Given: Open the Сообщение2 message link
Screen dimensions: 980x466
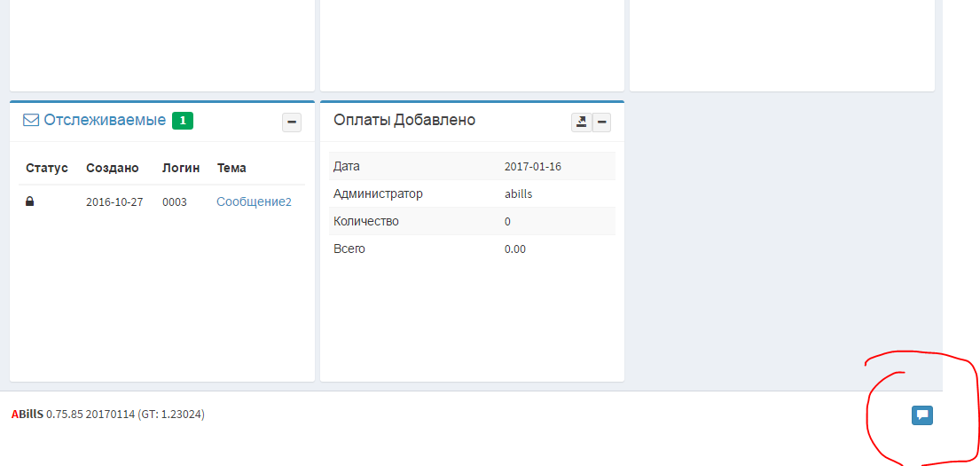Looking at the screenshot, I should tap(254, 201).
